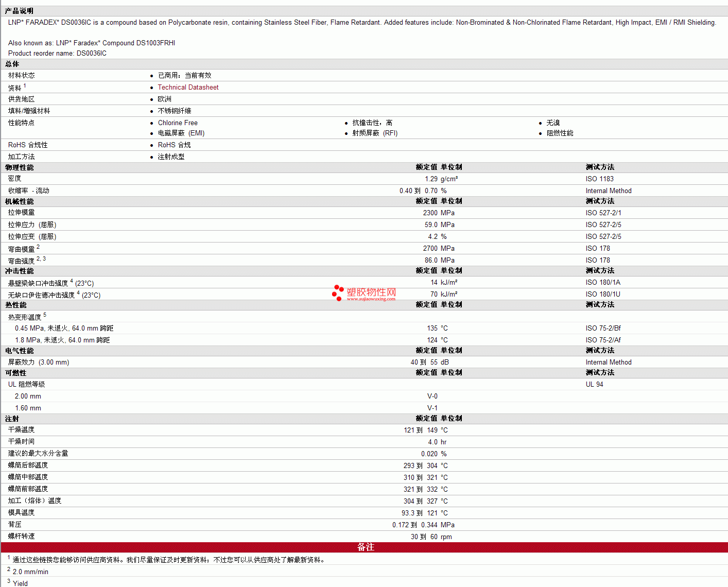Select the 'ISO 1183' test method

point(600,179)
